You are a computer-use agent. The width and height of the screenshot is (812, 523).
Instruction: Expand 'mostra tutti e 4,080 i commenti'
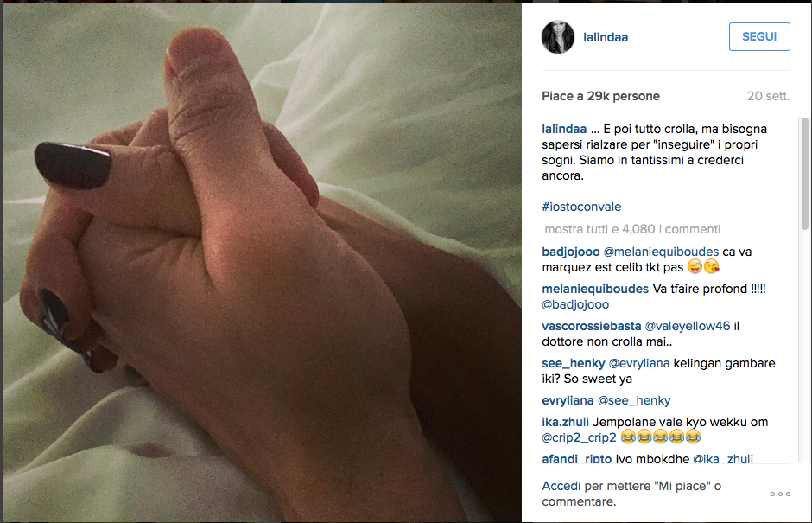(632, 229)
